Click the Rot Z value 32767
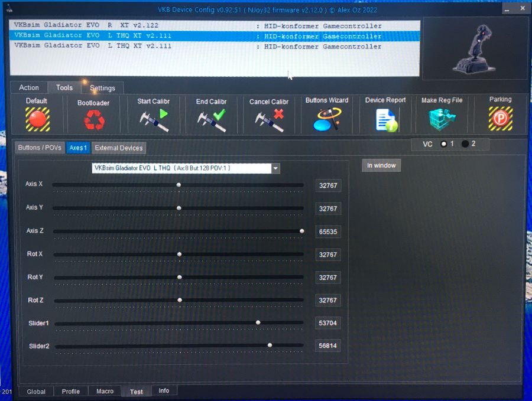The height and width of the screenshot is (401, 532). [327, 301]
